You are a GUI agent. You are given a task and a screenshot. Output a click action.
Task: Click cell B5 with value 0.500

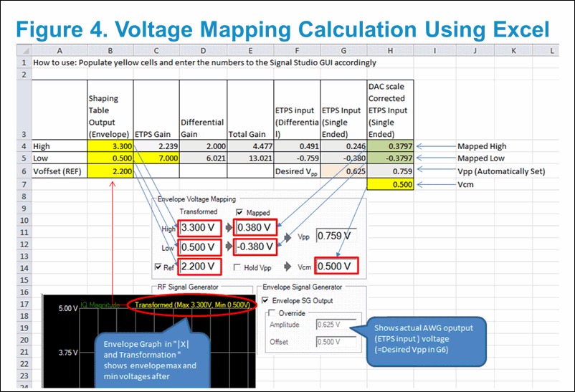coord(110,158)
